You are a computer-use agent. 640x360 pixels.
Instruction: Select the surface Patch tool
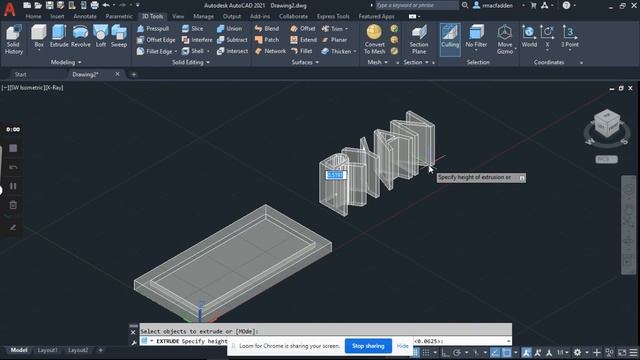point(267,40)
